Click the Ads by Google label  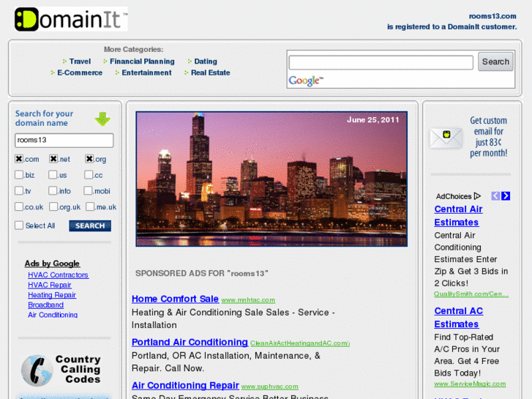[52, 264]
